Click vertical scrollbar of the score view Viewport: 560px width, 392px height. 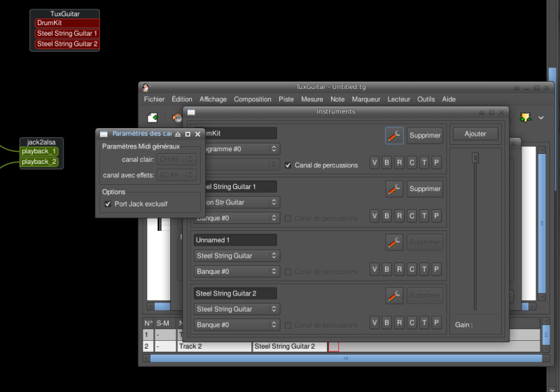[542, 223]
